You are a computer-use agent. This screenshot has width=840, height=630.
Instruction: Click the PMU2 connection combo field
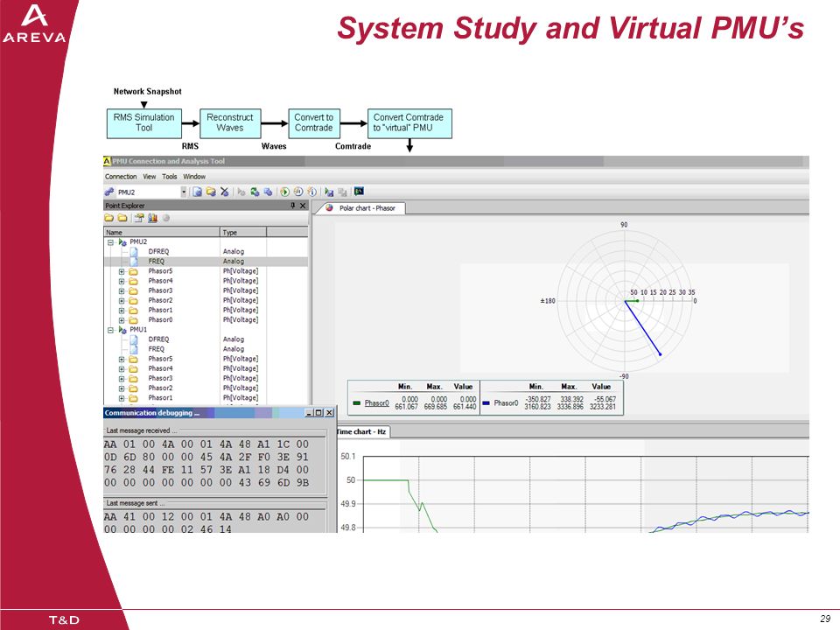pyautogui.click(x=148, y=192)
